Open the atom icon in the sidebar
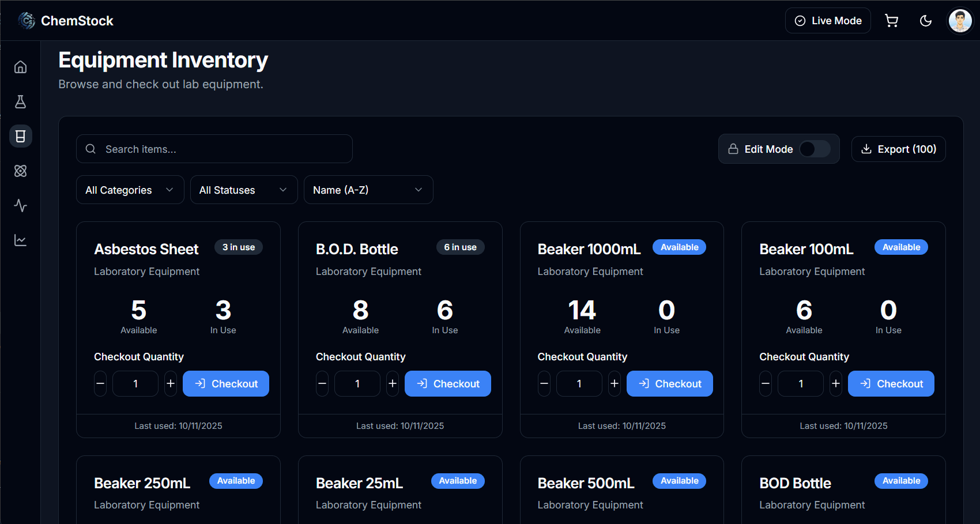This screenshot has height=524, width=980. pyautogui.click(x=20, y=171)
